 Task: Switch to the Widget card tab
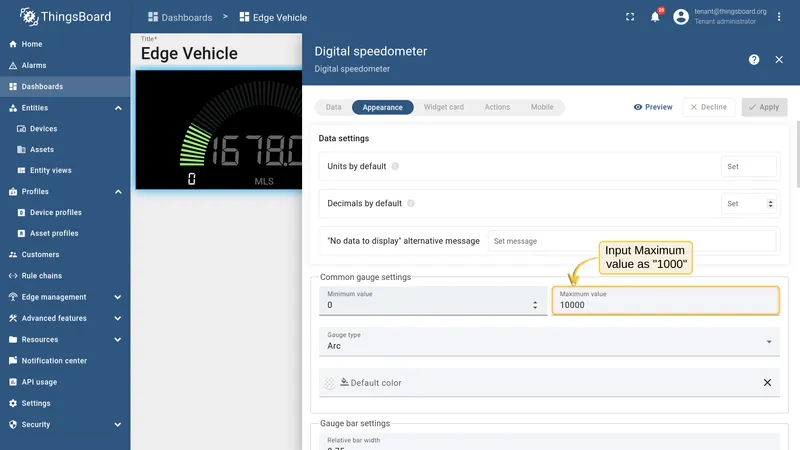pyautogui.click(x=443, y=107)
